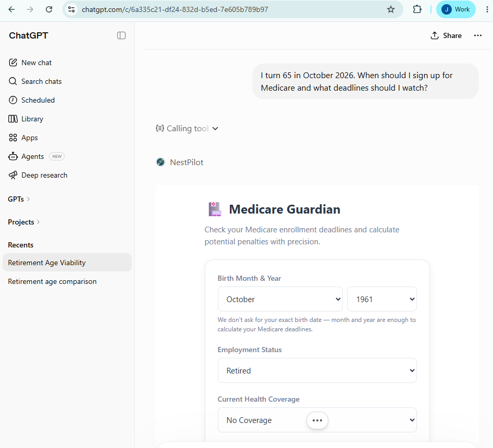Open Search chats
Screen dimensions: 493x448
click(67, 81)
